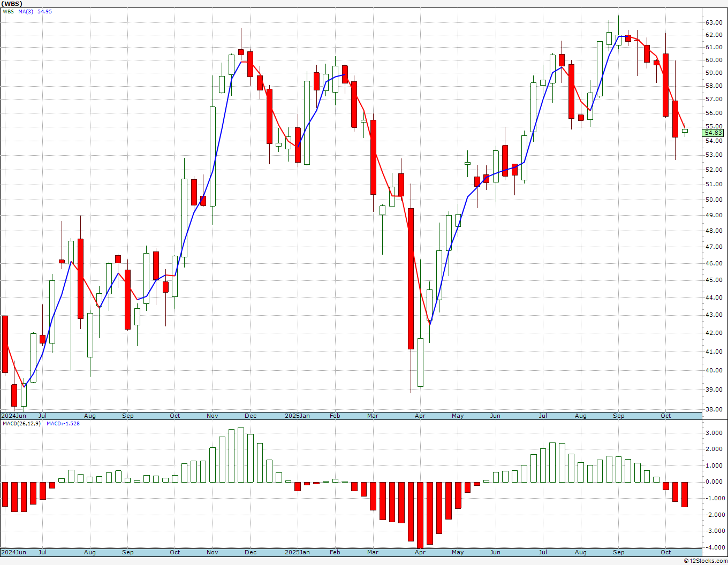Select the 62.00 price axis label
The width and height of the screenshot is (728, 565).
[714, 35]
